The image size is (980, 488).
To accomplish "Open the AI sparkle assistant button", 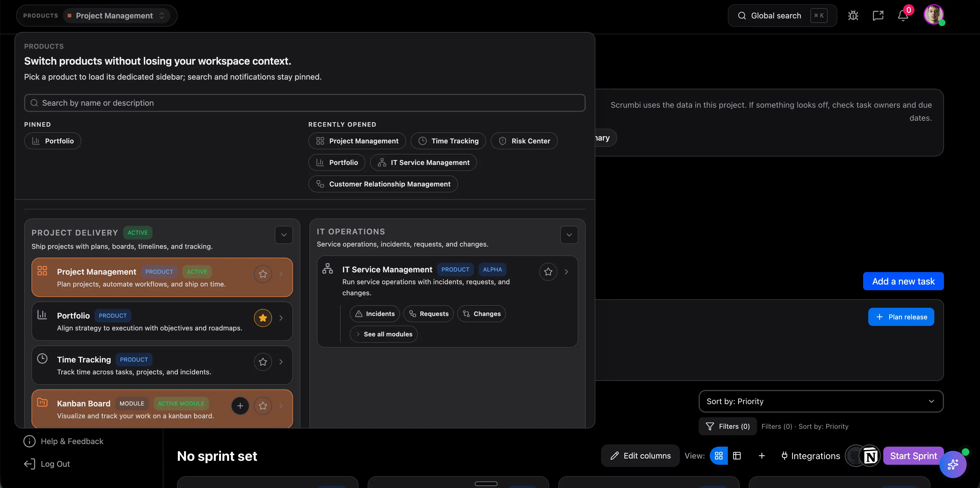I will (952, 464).
